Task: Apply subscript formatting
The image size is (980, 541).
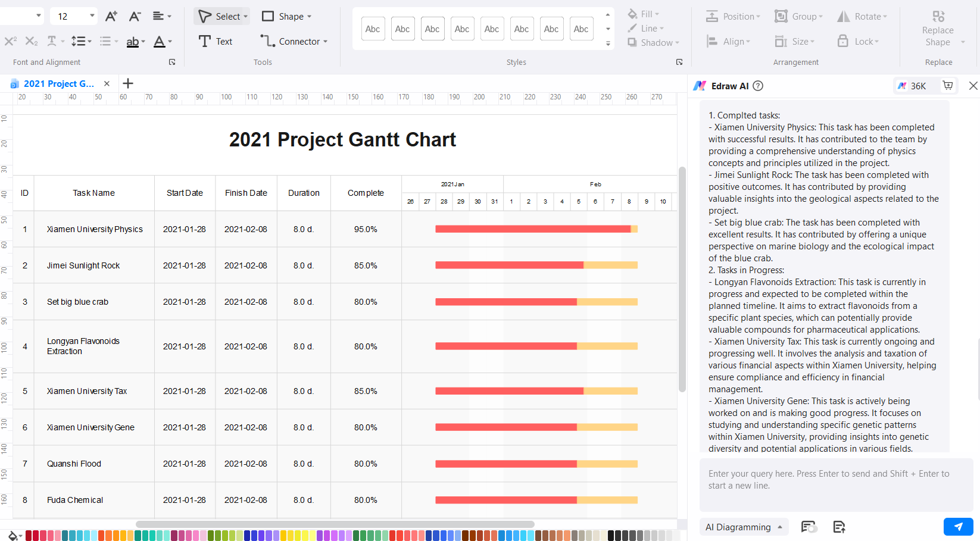Action: tap(32, 41)
